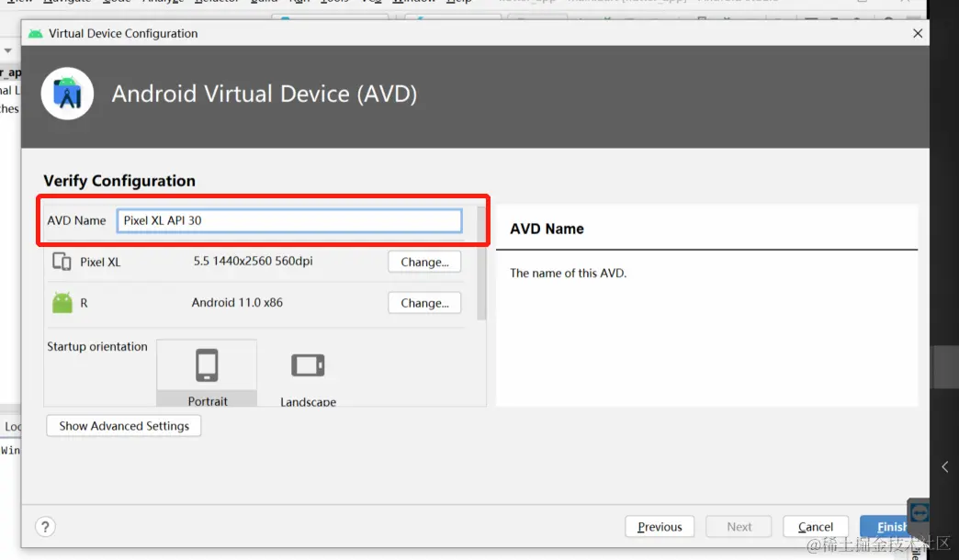Image resolution: width=959 pixels, height=560 pixels.
Task: Change the Android 11.0 x86 system image
Action: coord(424,303)
